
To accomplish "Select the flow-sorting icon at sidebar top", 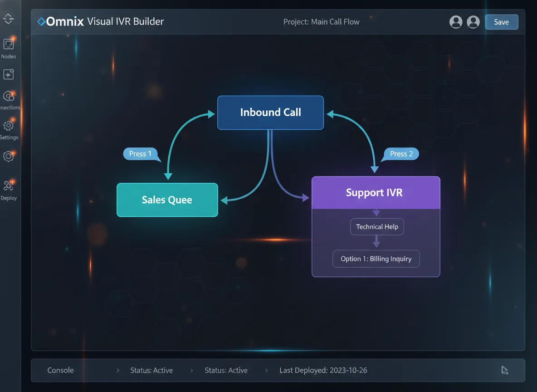I will pyautogui.click(x=8, y=19).
